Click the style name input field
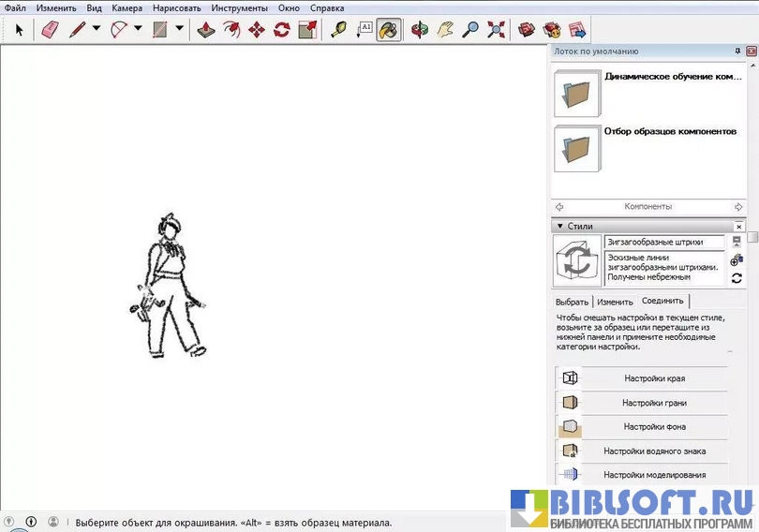The width and height of the screenshot is (759, 532). click(663, 242)
